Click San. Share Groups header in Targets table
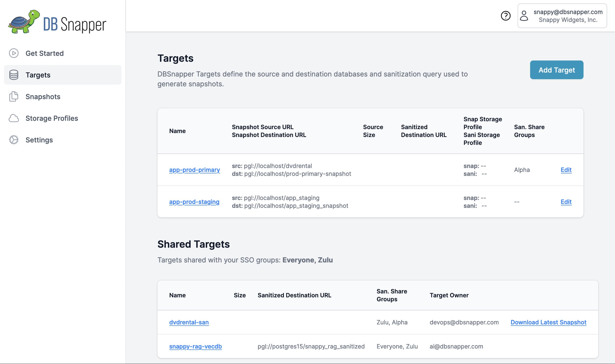The image size is (615, 364). click(529, 131)
